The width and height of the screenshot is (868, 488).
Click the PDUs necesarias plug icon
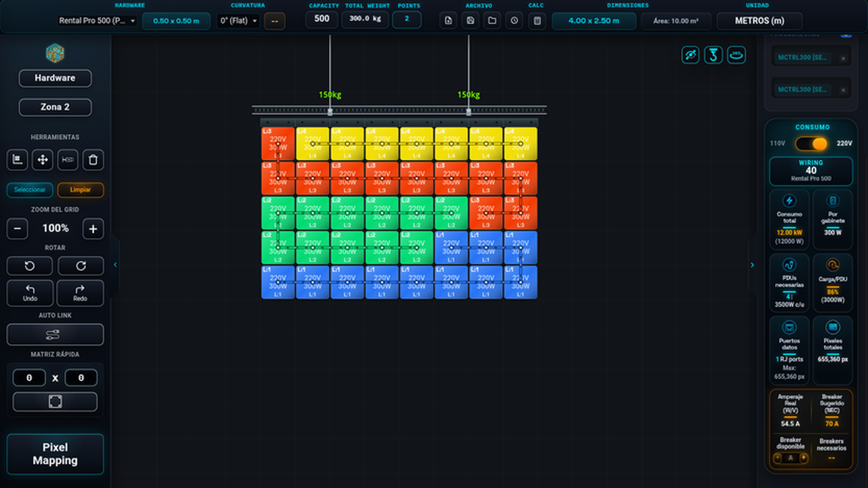pos(789,265)
